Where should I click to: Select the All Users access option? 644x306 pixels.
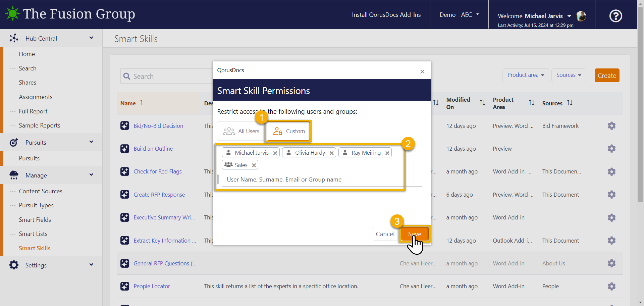pyautogui.click(x=241, y=131)
